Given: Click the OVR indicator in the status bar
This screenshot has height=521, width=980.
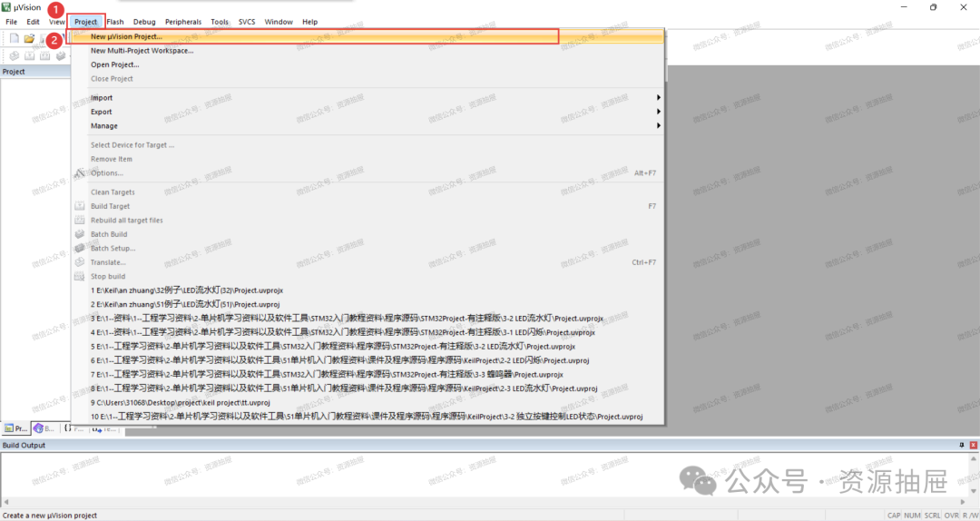Looking at the screenshot, I should tap(952, 516).
